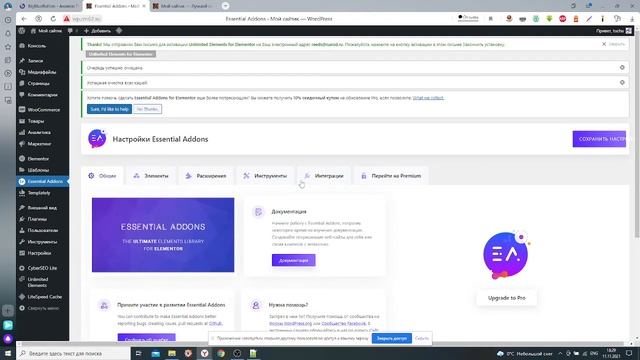Dismiss the queue cleared notice
640x360 pixels.
point(622,67)
